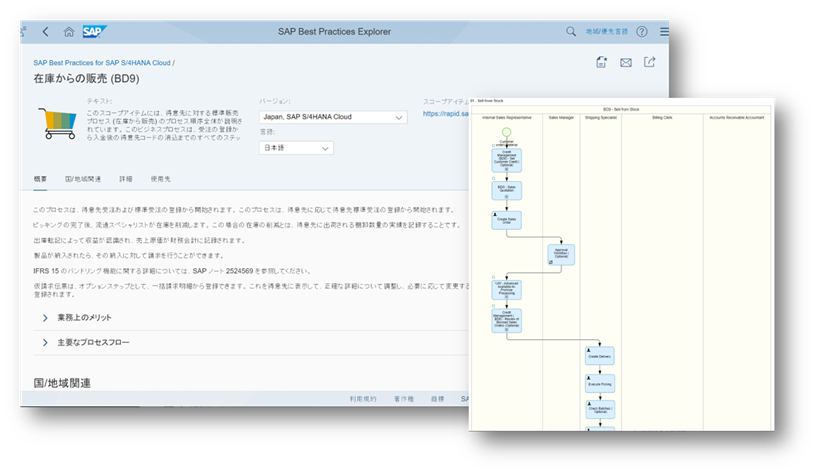Select the Approval Workflow (Optional) box
The height and width of the screenshot is (473, 816).
click(561, 255)
